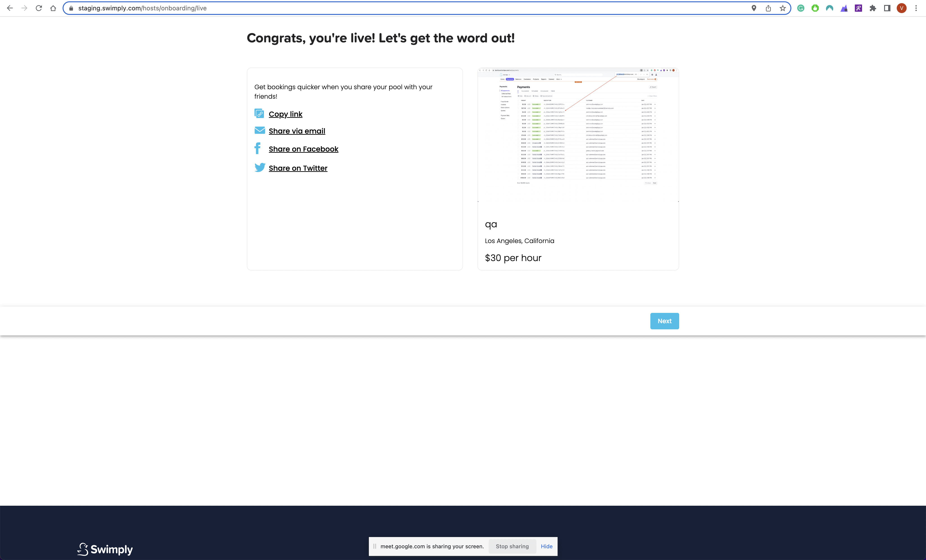The image size is (926, 560).
Task: Open the browser extensions puzzle icon
Action: coord(873,8)
